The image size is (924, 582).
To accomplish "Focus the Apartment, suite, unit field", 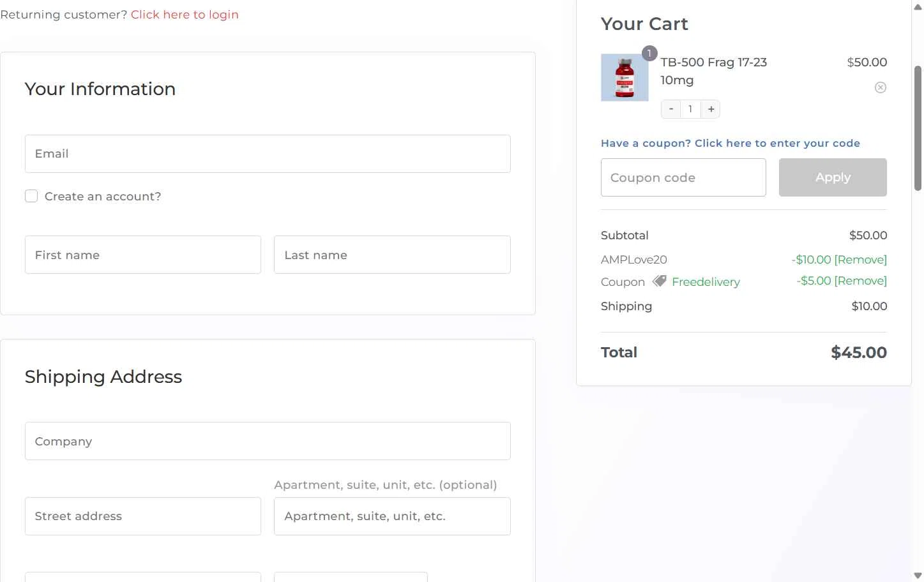I will click(392, 516).
